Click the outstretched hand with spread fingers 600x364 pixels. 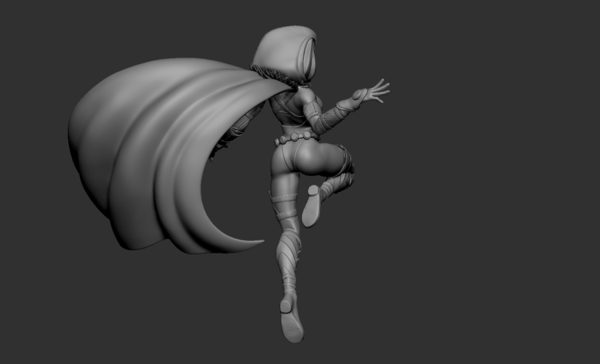[373, 91]
